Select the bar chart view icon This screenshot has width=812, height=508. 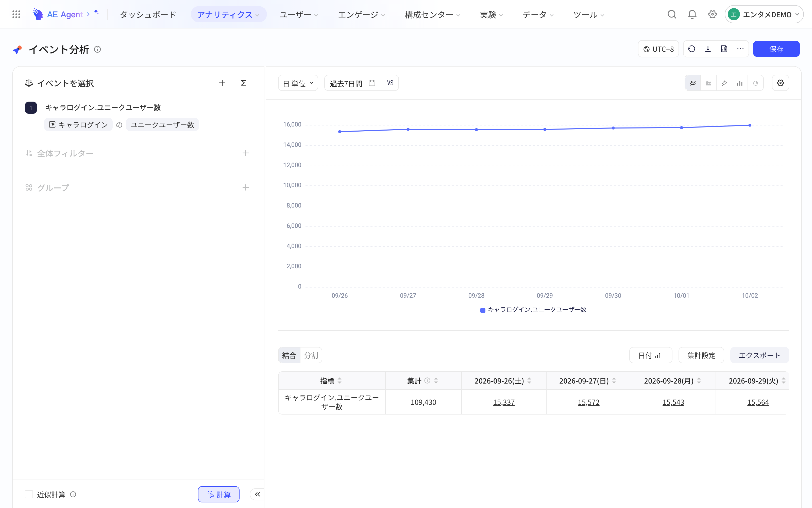(x=740, y=83)
